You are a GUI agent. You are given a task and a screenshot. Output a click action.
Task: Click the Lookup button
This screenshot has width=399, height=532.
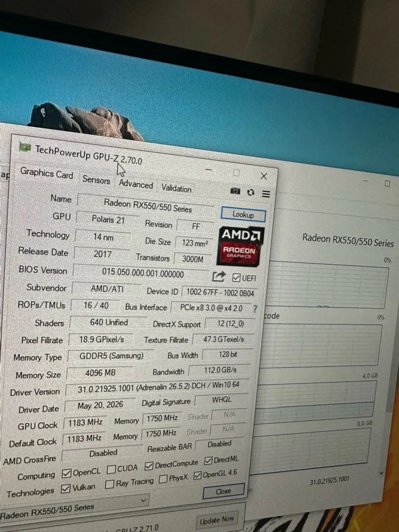pyautogui.click(x=243, y=214)
